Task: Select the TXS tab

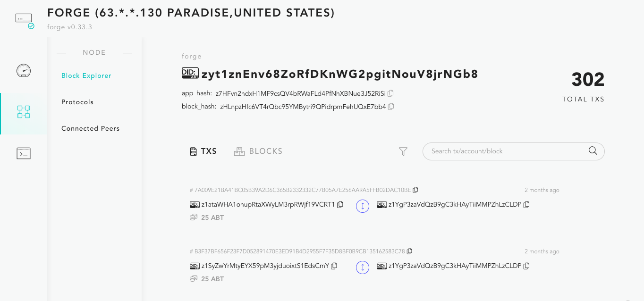Action: [x=203, y=151]
